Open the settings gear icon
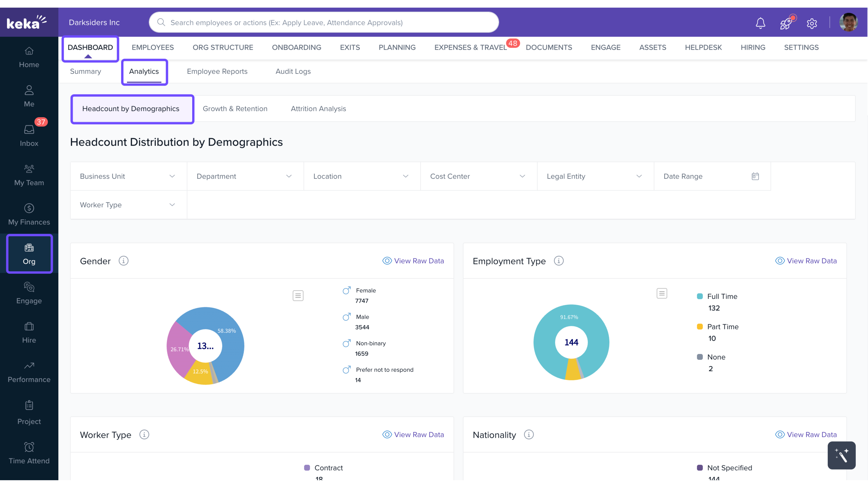 coord(812,23)
